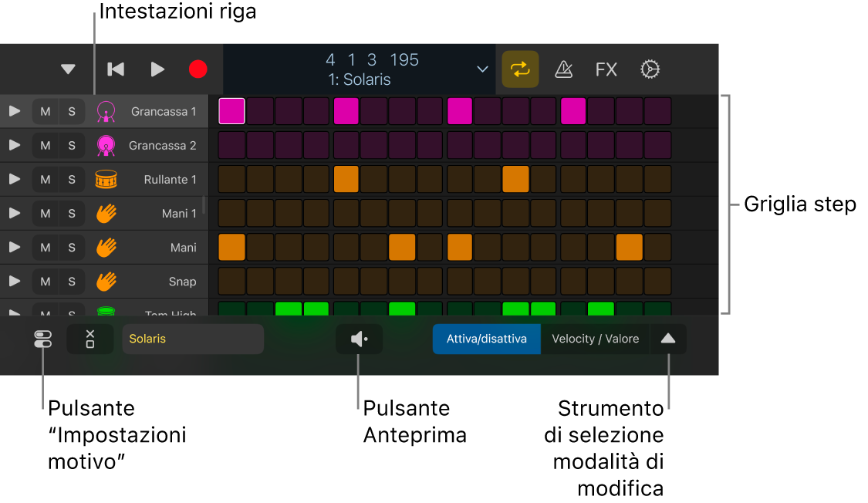Open the FX panel
Image resolution: width=868 pixels, height=503 pixels.
click(x=606, y=69)
